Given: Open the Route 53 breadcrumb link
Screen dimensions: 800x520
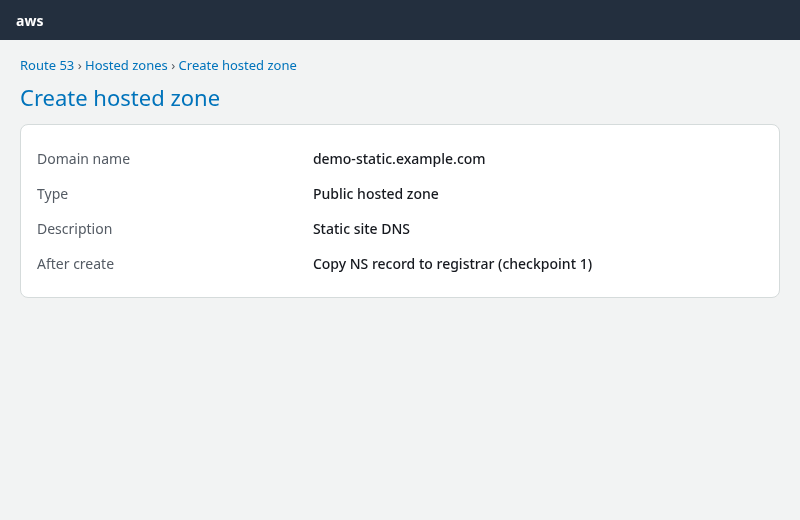Looking at the screenshot, I should click(x=47, y=65).
